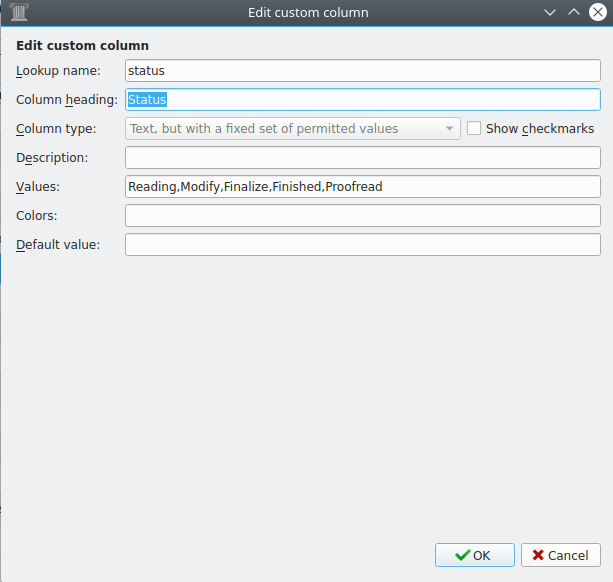
Task: Click the empty Description field
Action: [362, 158]
